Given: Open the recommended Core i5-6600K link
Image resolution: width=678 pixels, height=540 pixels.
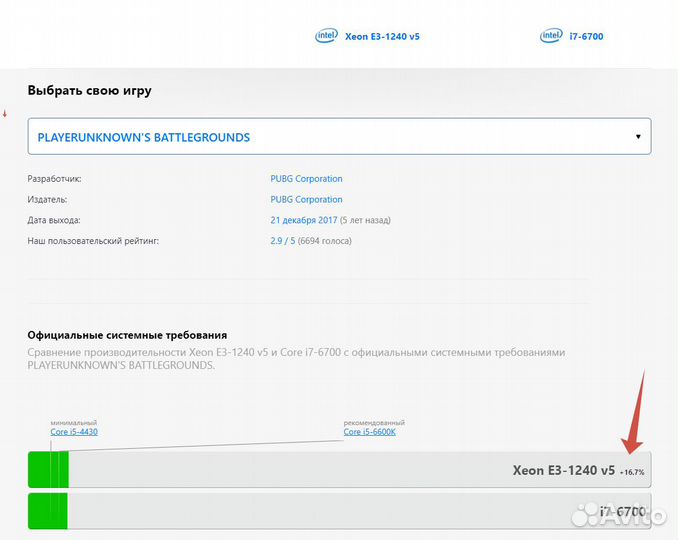Looking at the screenshot, I should tap(369, 432).
